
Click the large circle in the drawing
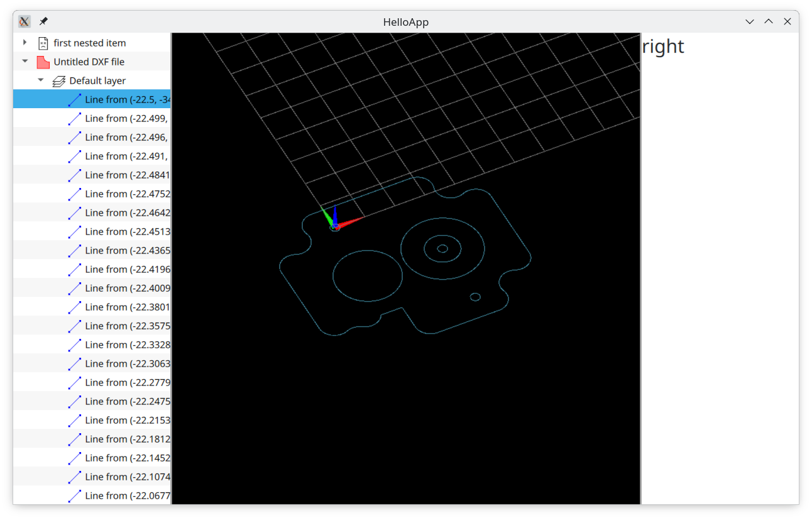pos(333,275)
